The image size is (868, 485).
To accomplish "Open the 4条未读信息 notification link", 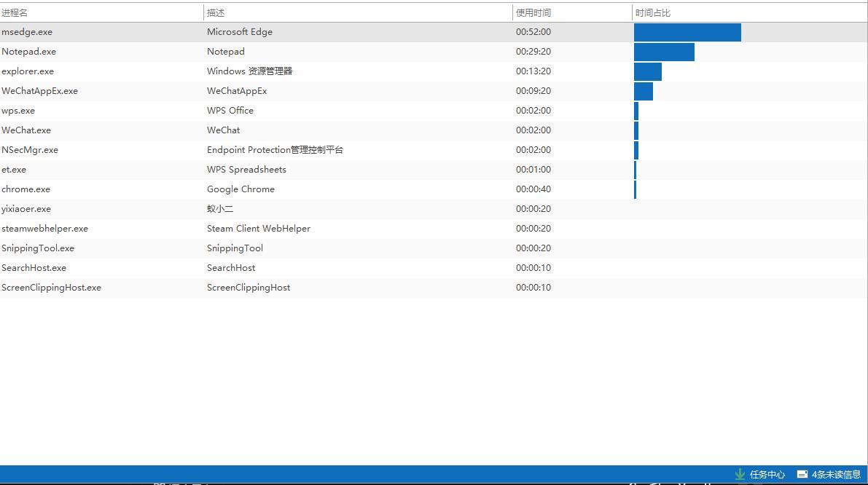I will pyautogui.click(x=836, y=474).
